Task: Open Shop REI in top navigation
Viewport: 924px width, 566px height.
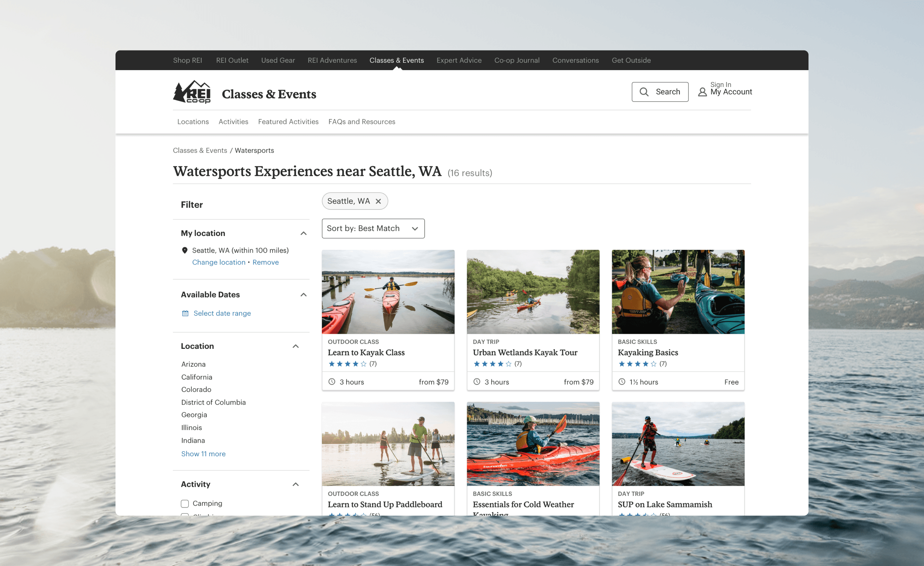Action: (187, 60)
